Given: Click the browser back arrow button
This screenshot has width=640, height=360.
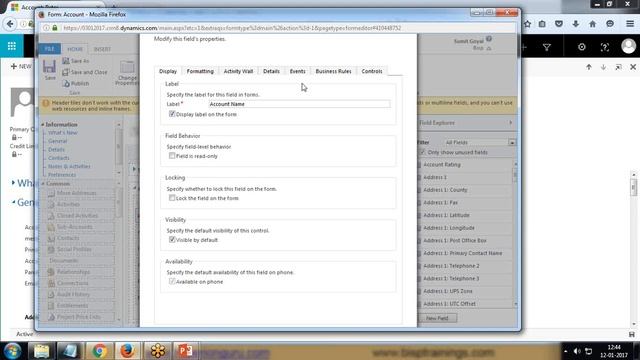Looking at the screenshot, I should tap(10, 24).
